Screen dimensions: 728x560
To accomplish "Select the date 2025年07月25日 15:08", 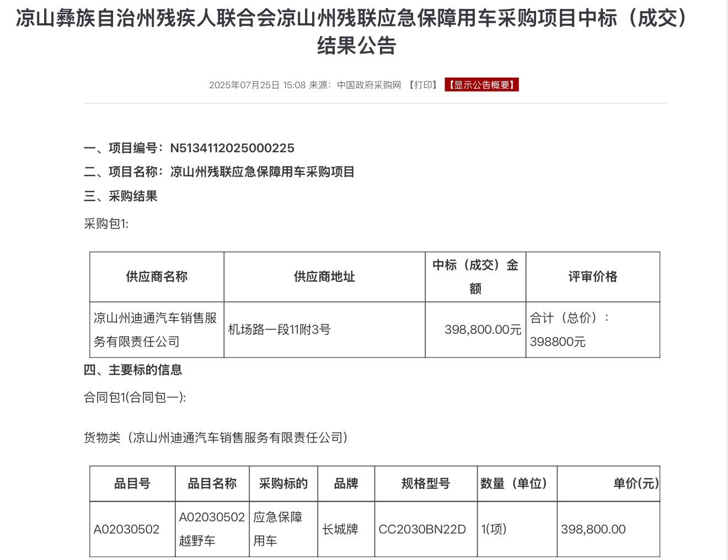I will pyautogui.click(x=257, y=85).
